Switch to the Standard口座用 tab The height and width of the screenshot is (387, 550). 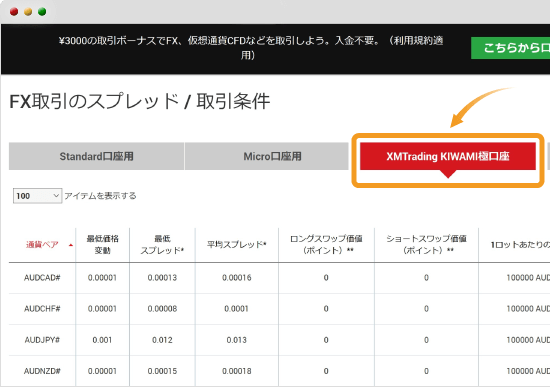pos(96,156)
